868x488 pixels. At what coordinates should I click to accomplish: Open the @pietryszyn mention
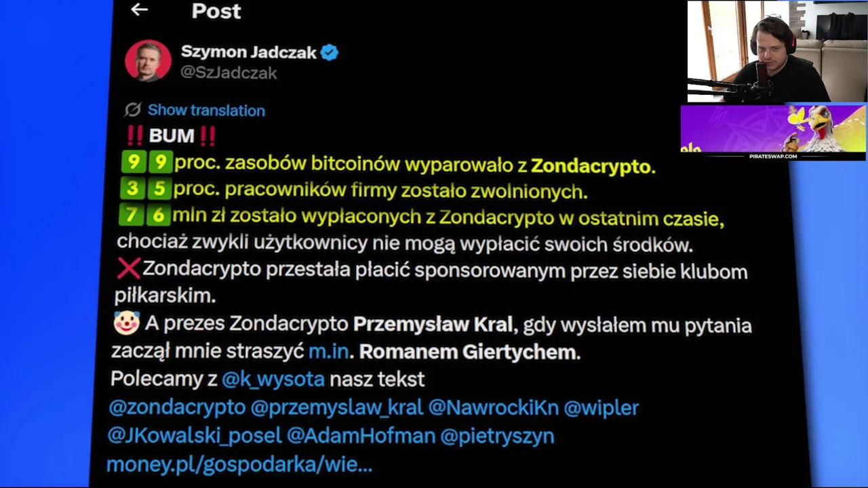(497, 435)
